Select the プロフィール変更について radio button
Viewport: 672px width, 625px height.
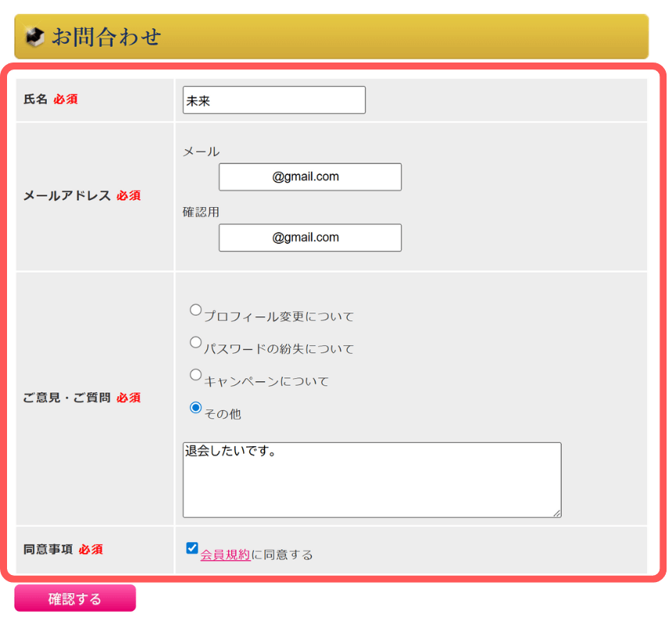coord(195,310)
